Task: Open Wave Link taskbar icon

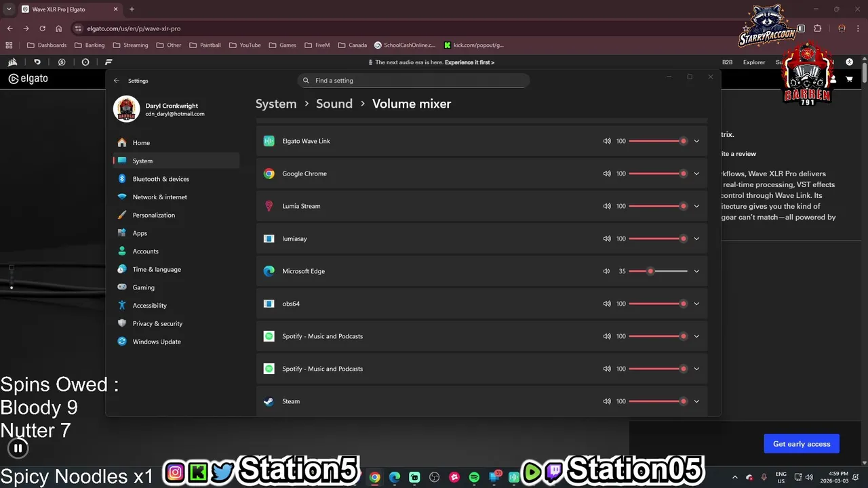Action: pyautogui.click(x=514, y=477)
